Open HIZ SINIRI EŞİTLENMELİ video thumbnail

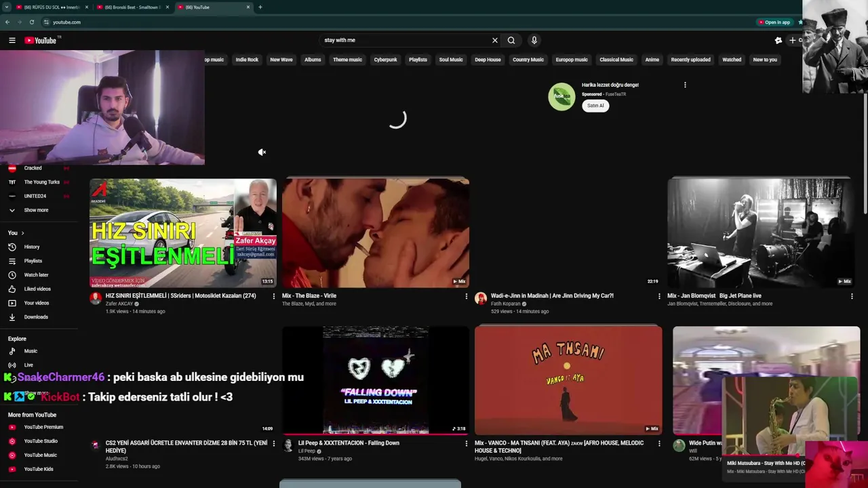183,233
